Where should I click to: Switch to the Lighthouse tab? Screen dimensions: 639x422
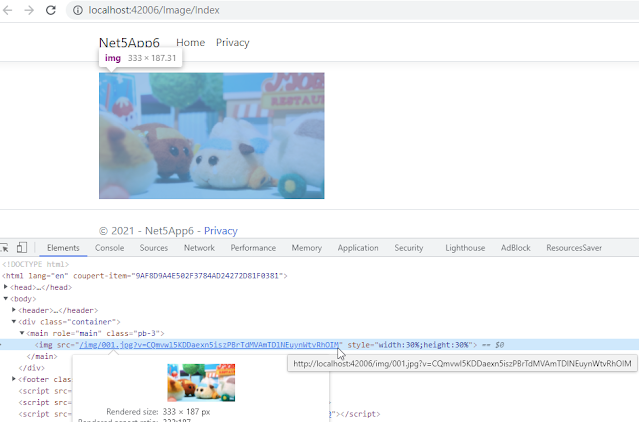click(465, 248)
